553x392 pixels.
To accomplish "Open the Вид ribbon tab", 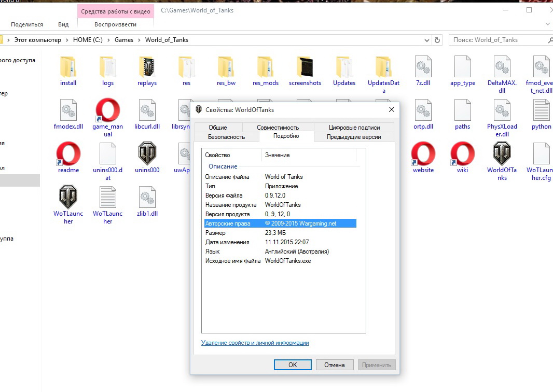I will [x=63, y=24].
